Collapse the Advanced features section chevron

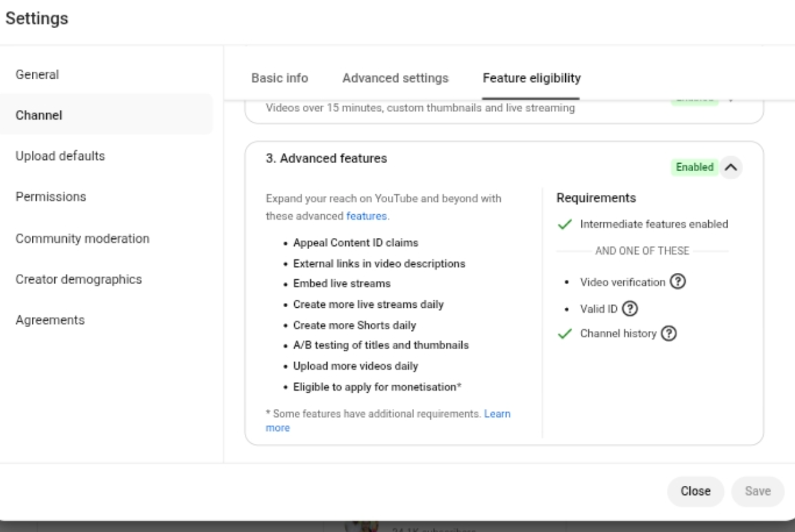[731, 167]
